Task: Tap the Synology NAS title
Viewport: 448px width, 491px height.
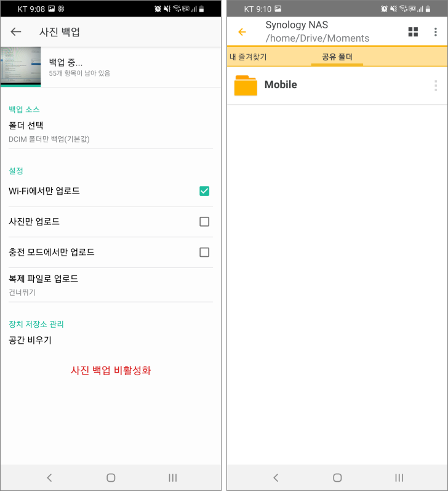Action: 297,25
